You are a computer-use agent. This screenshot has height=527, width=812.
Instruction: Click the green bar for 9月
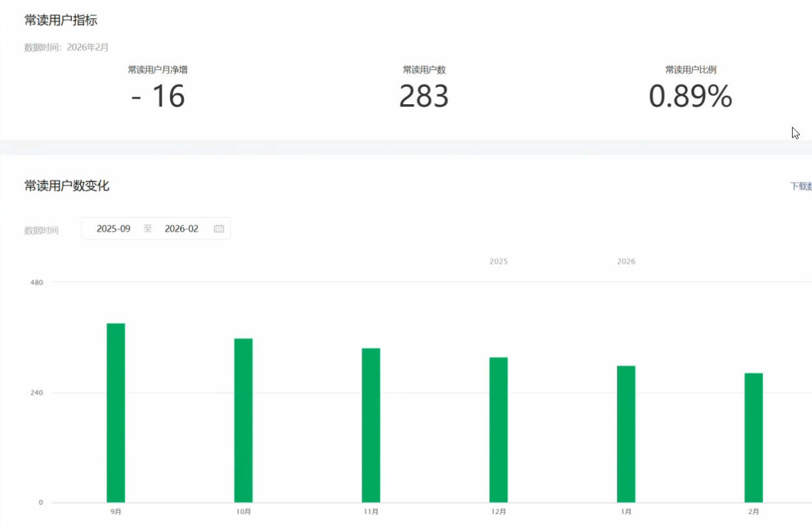tap(116, 412)
